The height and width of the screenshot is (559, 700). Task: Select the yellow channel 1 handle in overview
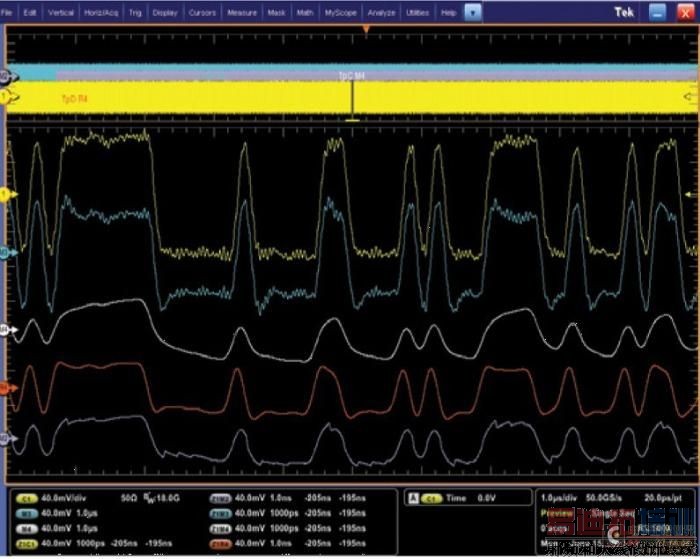pos(8,97)
